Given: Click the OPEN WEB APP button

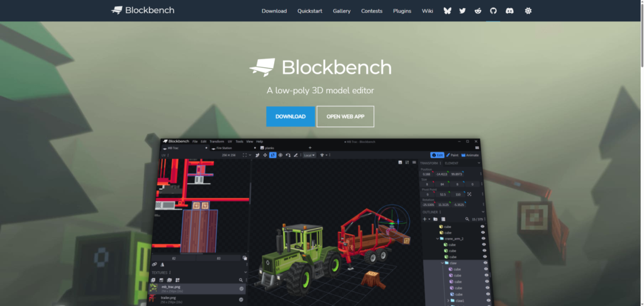Looking at the screenshot, I should [345, 116].
